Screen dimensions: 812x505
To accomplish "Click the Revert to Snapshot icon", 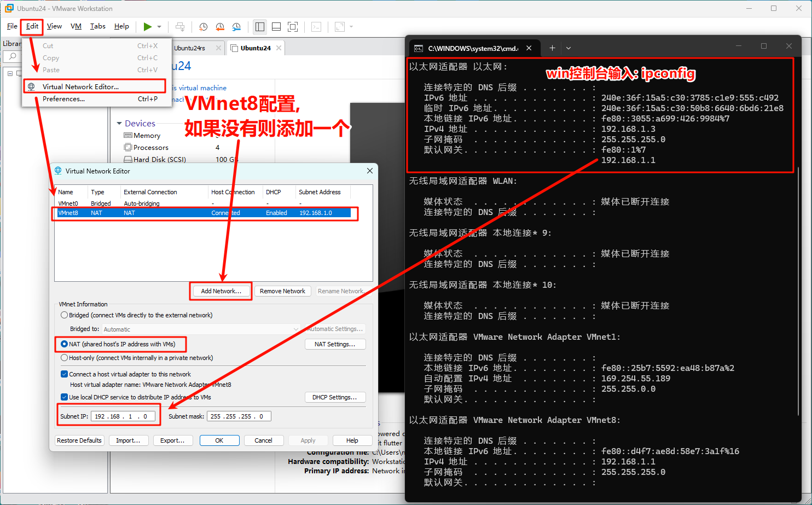I will 220,26.
